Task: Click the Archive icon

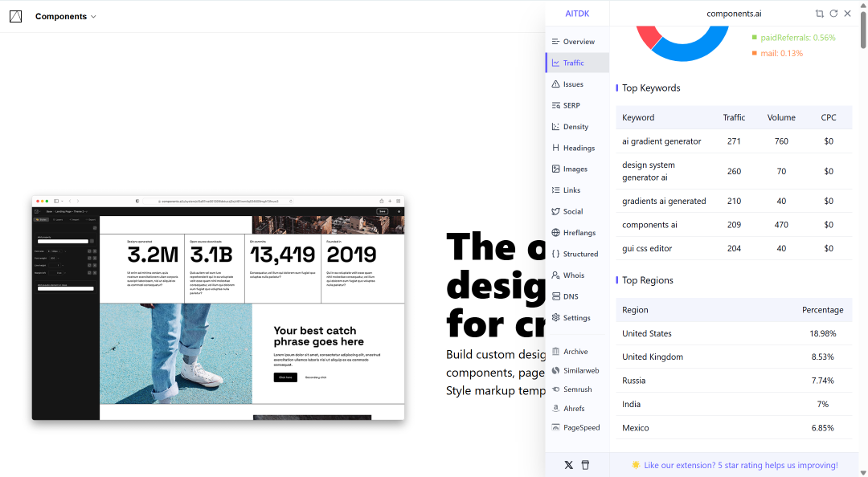Action: coord(556,352)
